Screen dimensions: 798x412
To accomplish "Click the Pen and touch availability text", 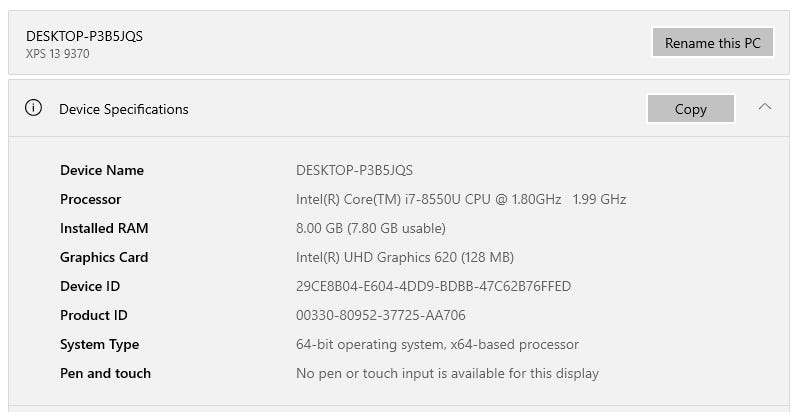I will (x=447, y=373).
